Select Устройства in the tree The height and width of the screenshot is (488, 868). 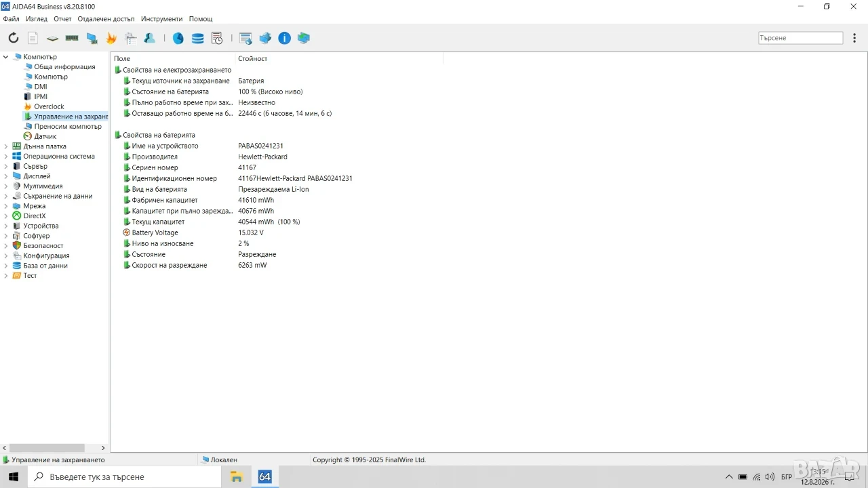41,226
